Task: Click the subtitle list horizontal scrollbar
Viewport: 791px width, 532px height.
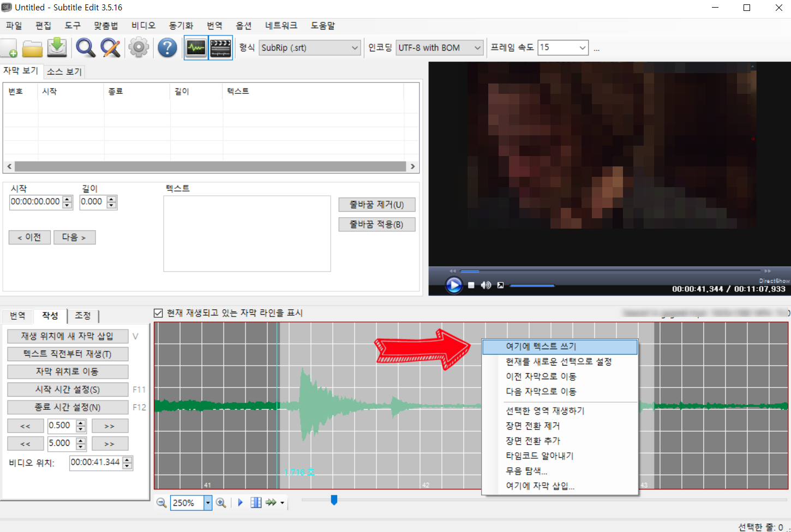Action: pos(210,166)
